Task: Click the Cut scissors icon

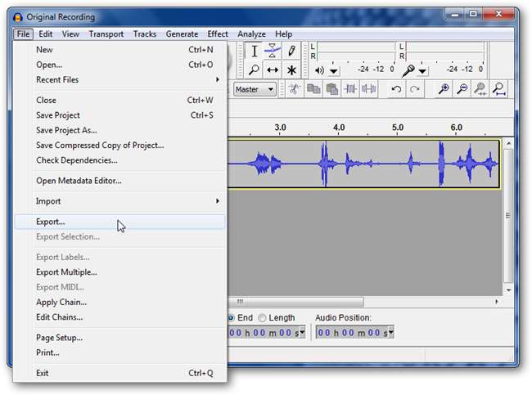Action: point(294,89)
